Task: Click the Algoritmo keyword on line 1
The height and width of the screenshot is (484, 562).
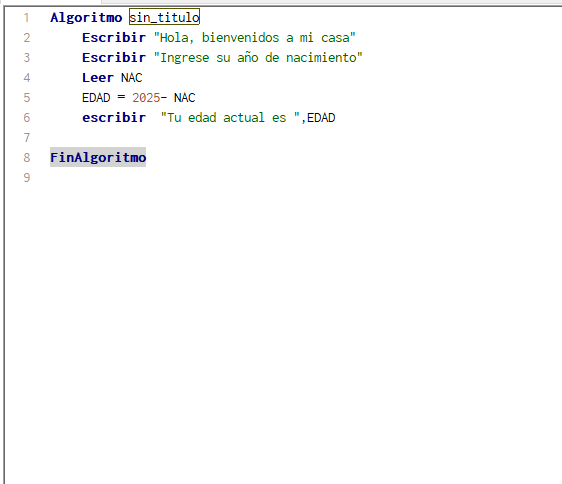Action: (x=86, y=18)
